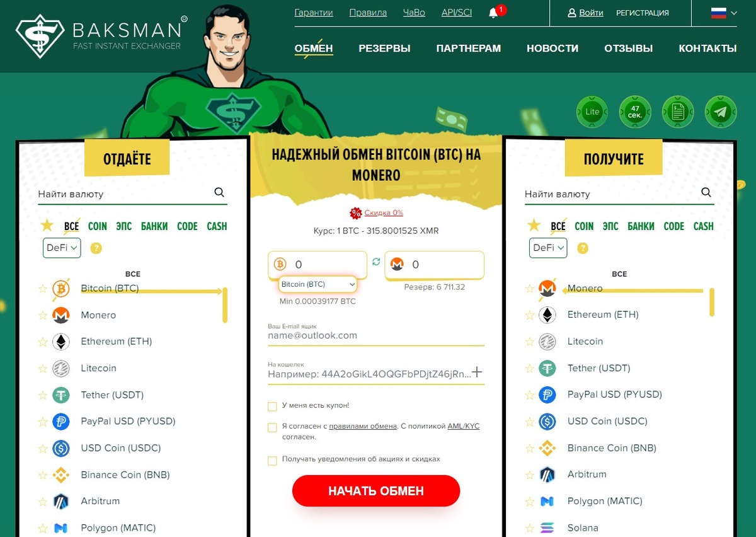Check the 'У меня есть купон' box

point(272,407)
